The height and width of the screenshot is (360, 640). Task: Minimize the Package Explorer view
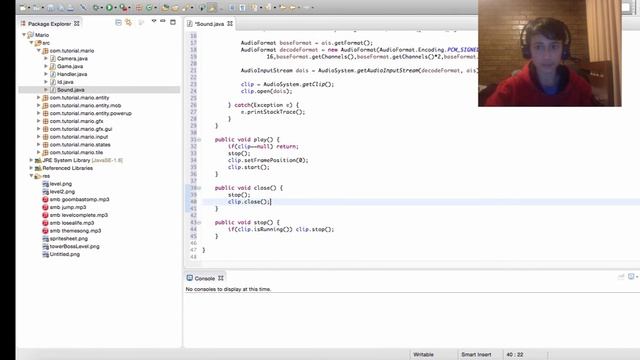click(163, 21)
